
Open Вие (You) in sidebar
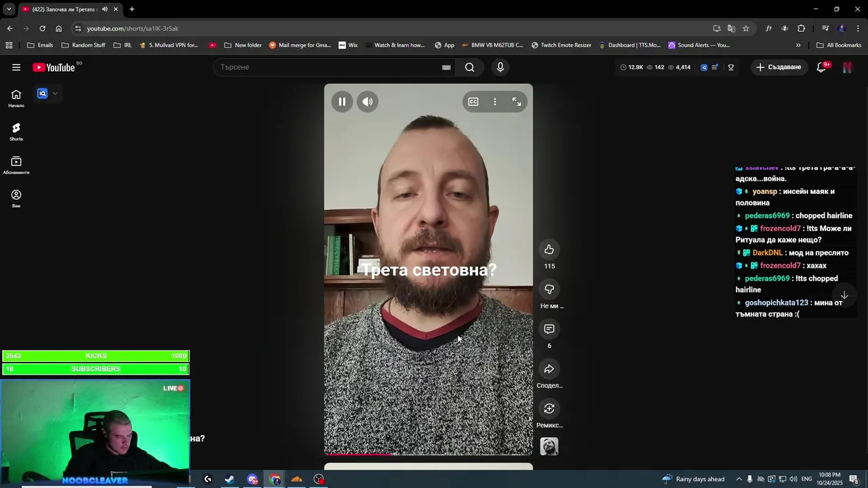point(16,199)
